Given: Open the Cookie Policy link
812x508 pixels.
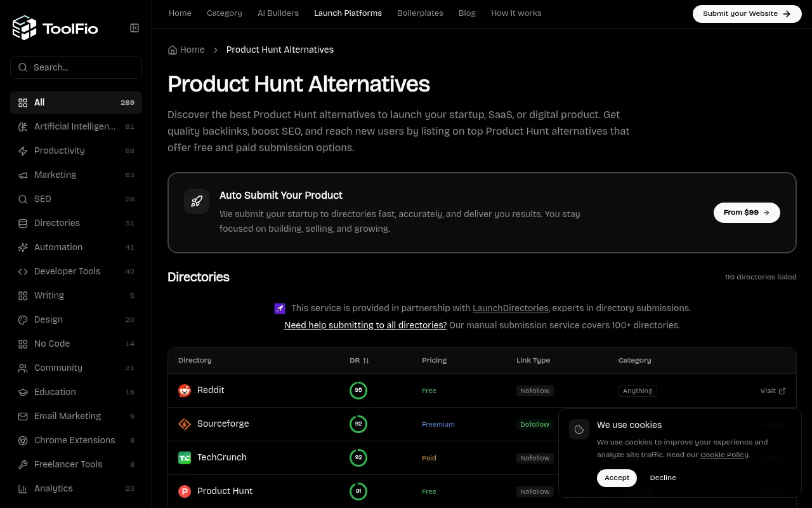Looking at the screenshot, I should point(724,455).
